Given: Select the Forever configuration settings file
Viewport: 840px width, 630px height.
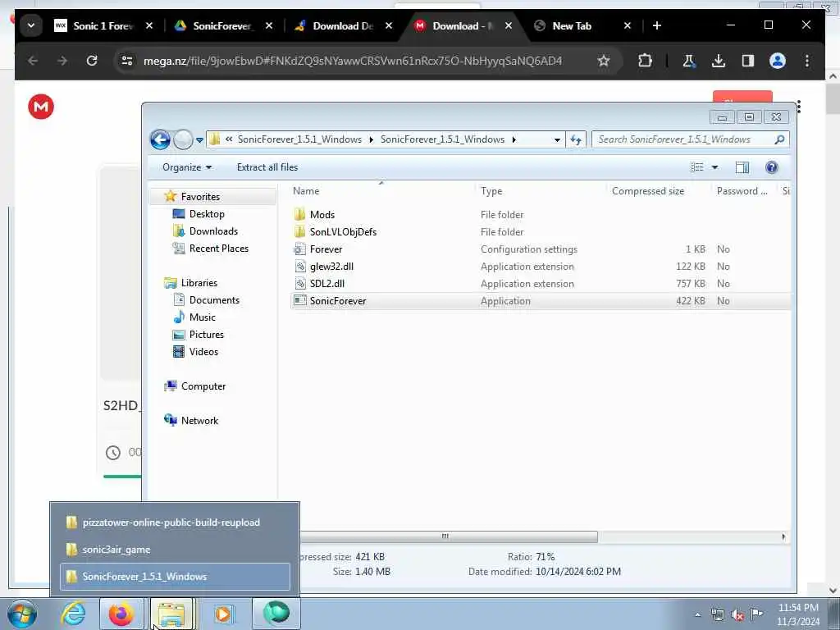Looking at the screenshot, I should click(326, 249).
